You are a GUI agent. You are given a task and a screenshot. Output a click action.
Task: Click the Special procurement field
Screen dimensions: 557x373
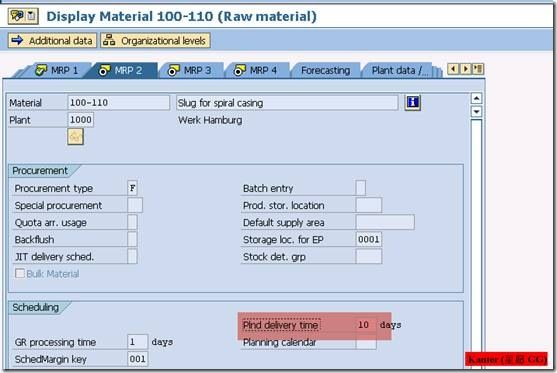135,205
